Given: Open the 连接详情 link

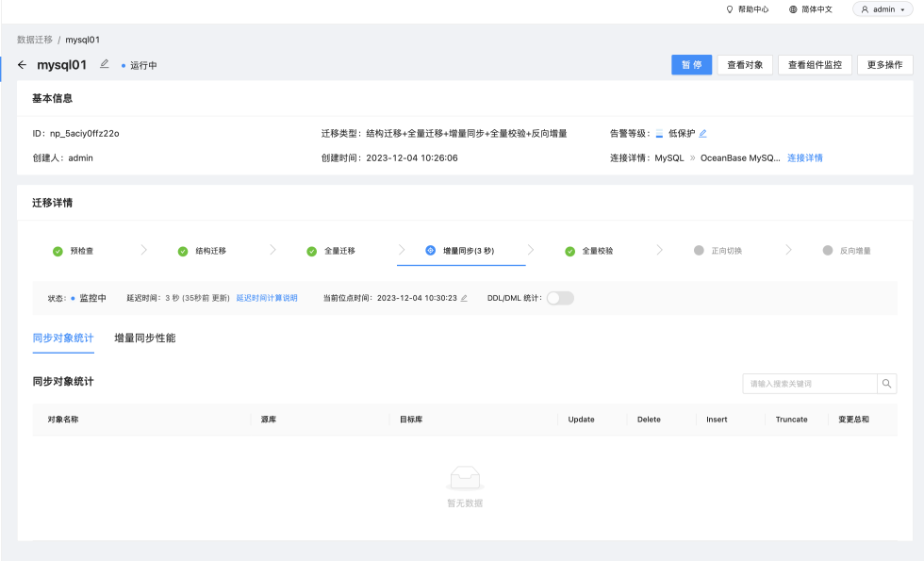Looking at the screenshot, I should click(805, 158).
